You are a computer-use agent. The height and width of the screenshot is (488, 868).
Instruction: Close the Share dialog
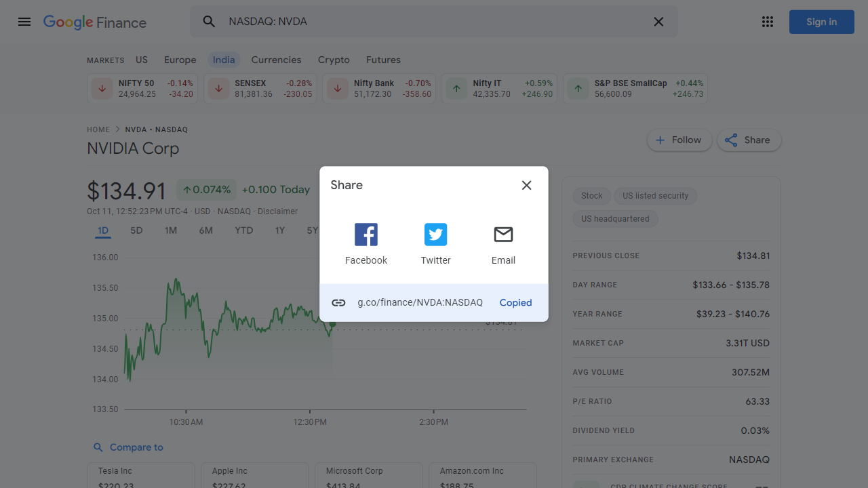coord(526,184)
